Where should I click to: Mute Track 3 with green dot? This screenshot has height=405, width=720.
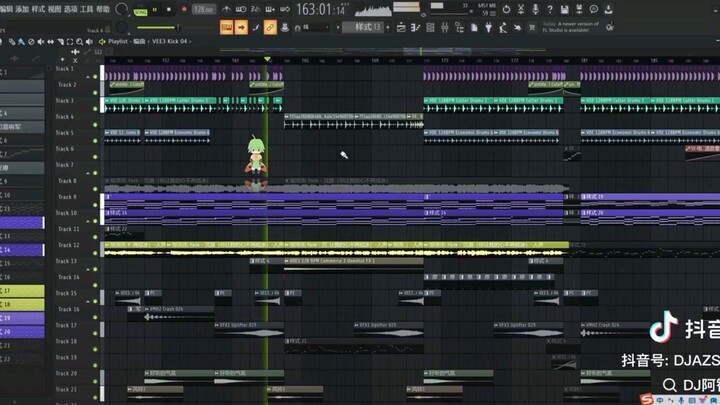coord(99,101)
